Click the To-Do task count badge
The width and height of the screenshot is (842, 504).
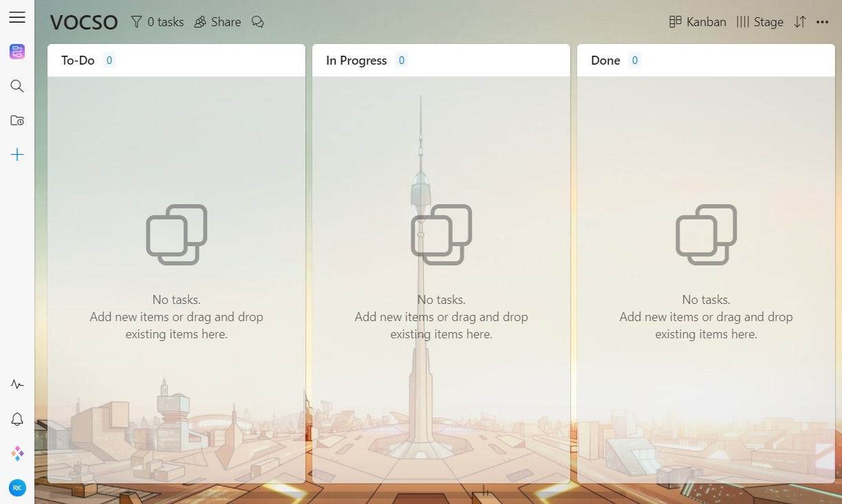click(x=109, y=61)
